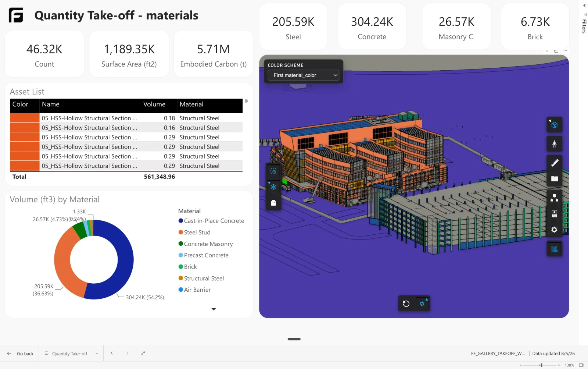Click the FF logo in header
This screenshot has width=588, height=369.
[x=16, y=15]
